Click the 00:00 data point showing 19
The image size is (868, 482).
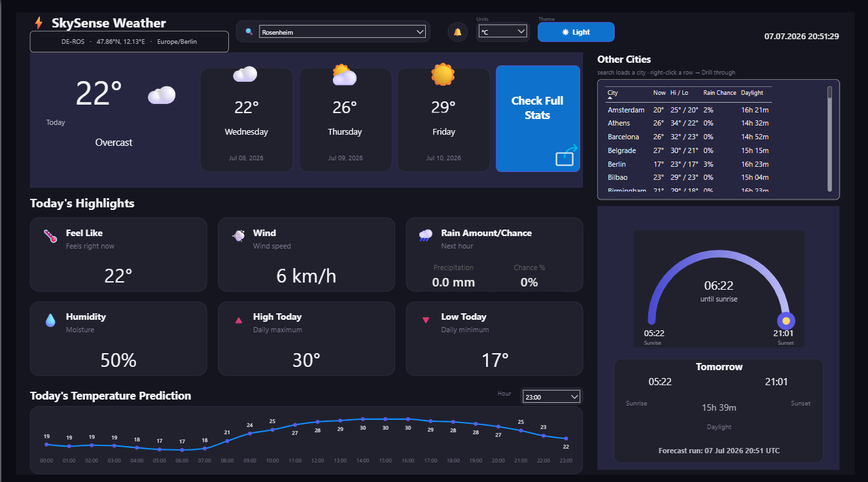pos(46,445)
